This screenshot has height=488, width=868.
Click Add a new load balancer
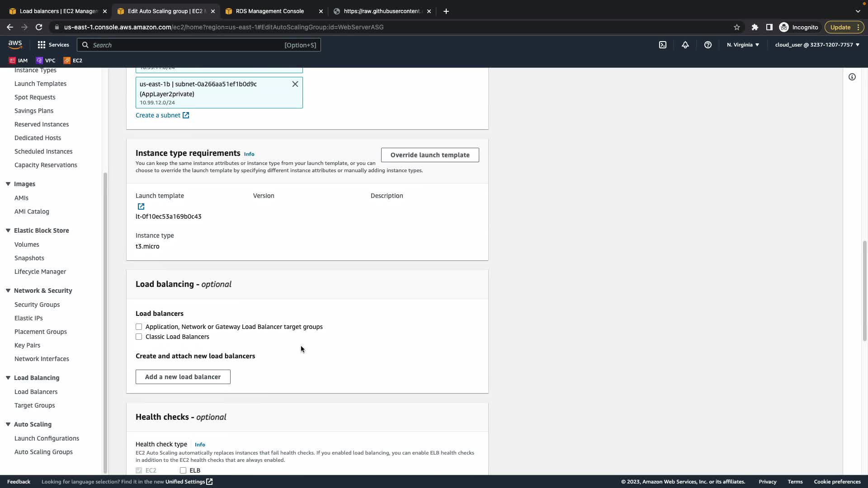point(183,377)
